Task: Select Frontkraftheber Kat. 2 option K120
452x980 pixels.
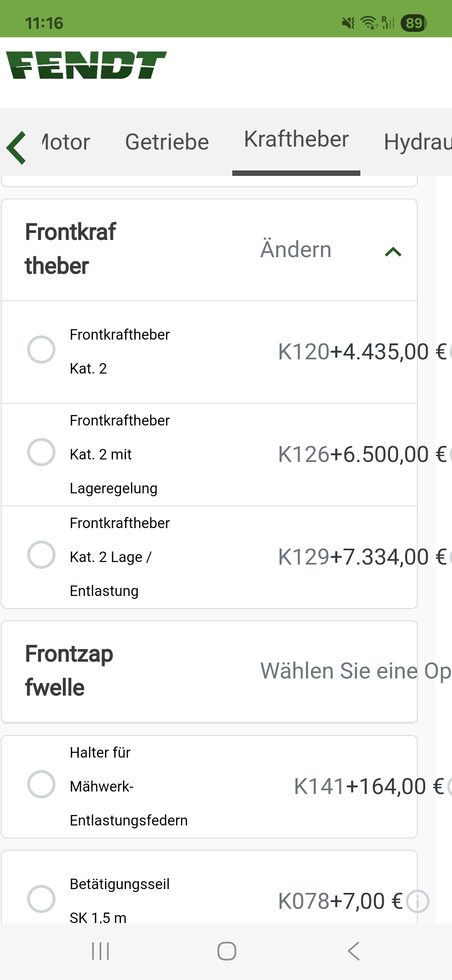Action: pyautogui.click(x=41, y=349)
